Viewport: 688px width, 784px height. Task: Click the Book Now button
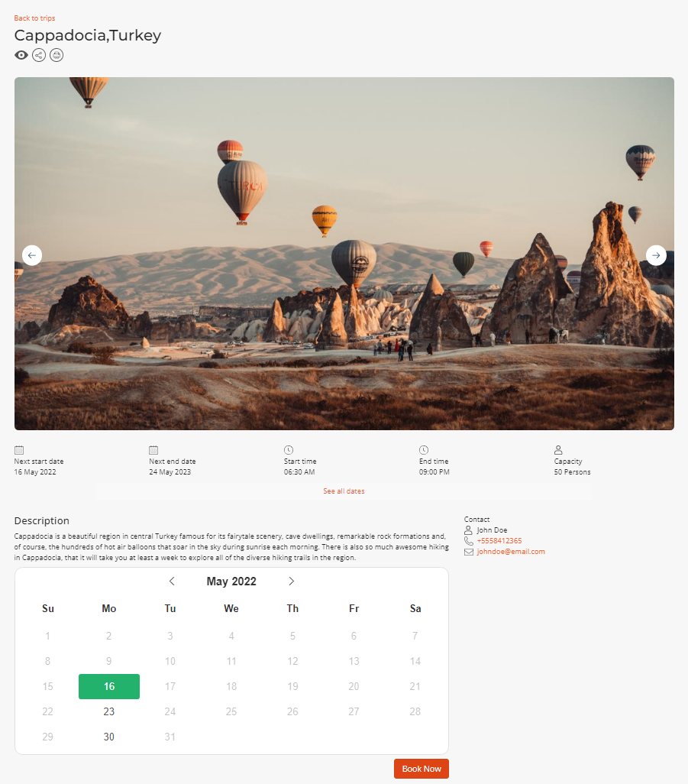(x=422, y=769)
